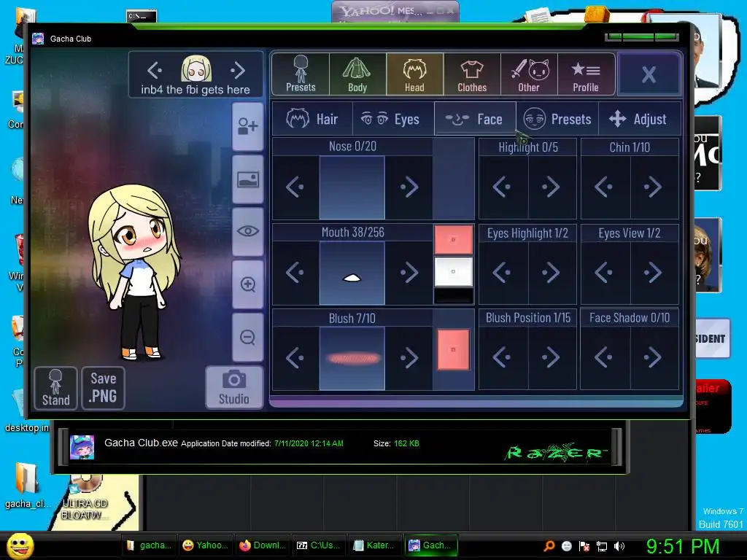The width and height of the screenshot is (747, 560).
Task: Decrease Face Shadow 0/10 value
Action: [605, 357]
